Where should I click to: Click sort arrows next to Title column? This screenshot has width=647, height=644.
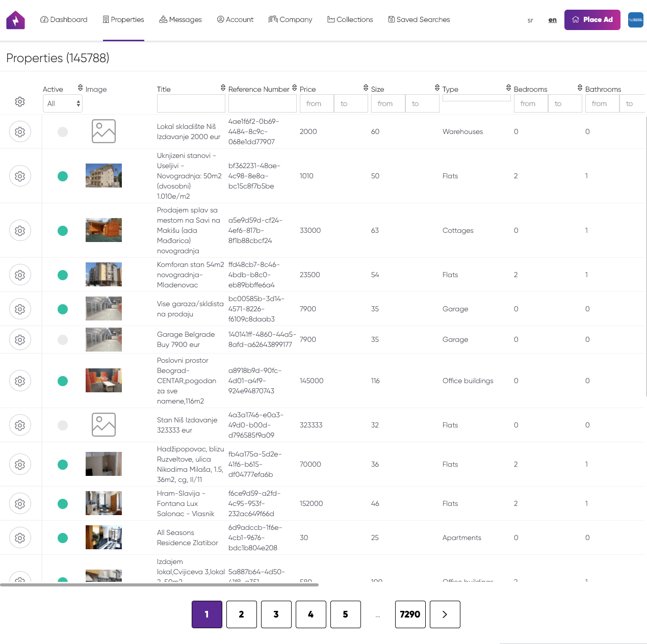(x=223, y=88)
